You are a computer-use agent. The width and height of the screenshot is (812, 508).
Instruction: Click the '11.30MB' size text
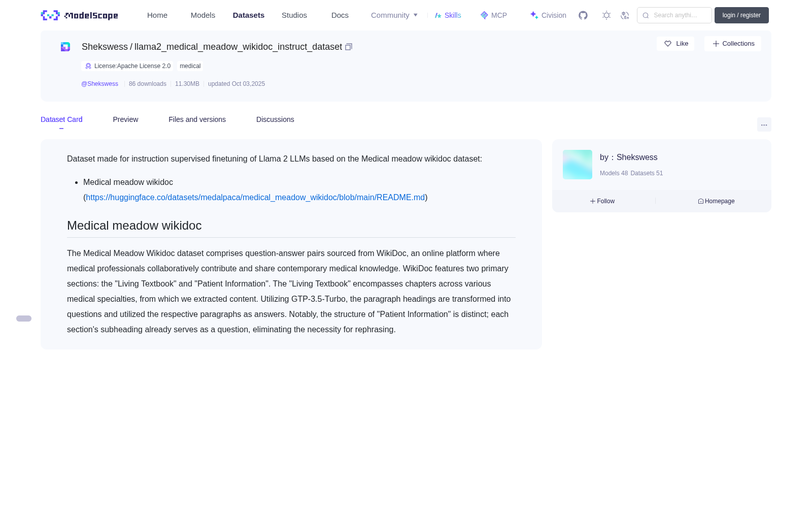pos(187,84)
